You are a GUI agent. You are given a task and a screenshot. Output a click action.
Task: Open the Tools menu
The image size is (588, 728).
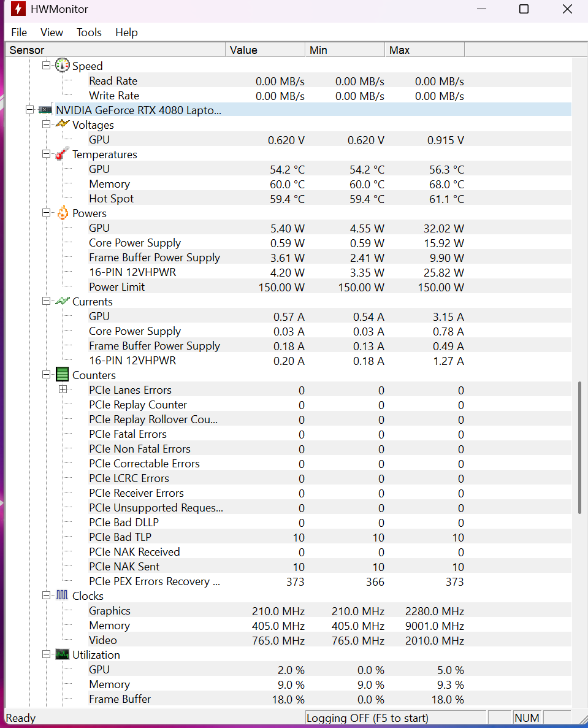(x=89, y=33)
